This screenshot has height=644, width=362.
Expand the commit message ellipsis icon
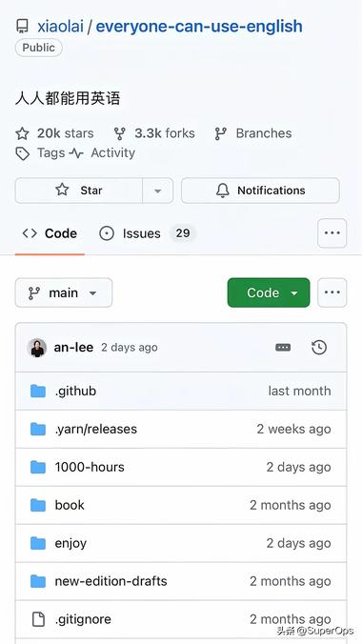(x=283, y=348)
